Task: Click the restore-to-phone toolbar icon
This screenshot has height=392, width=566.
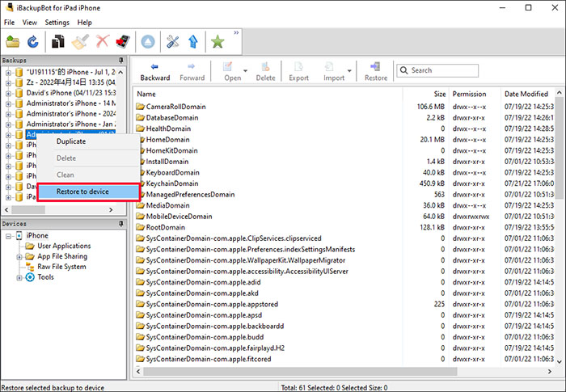Action: [121, 42]
